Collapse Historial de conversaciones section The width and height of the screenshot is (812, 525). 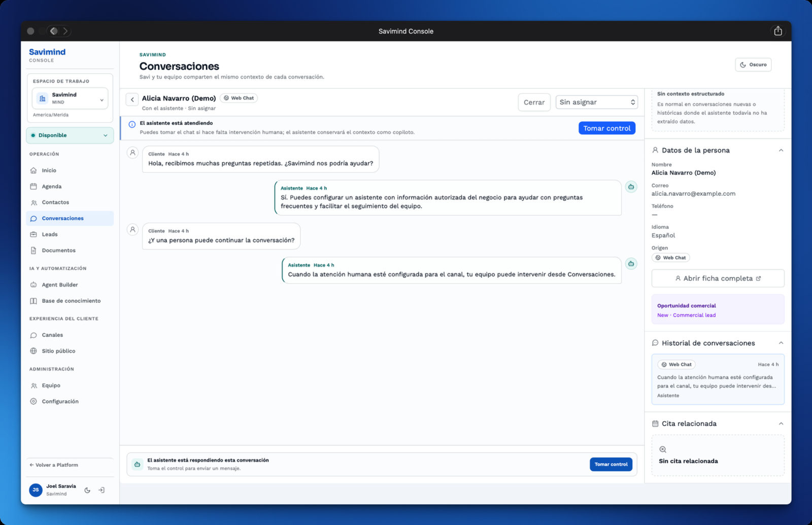(781, 343)
